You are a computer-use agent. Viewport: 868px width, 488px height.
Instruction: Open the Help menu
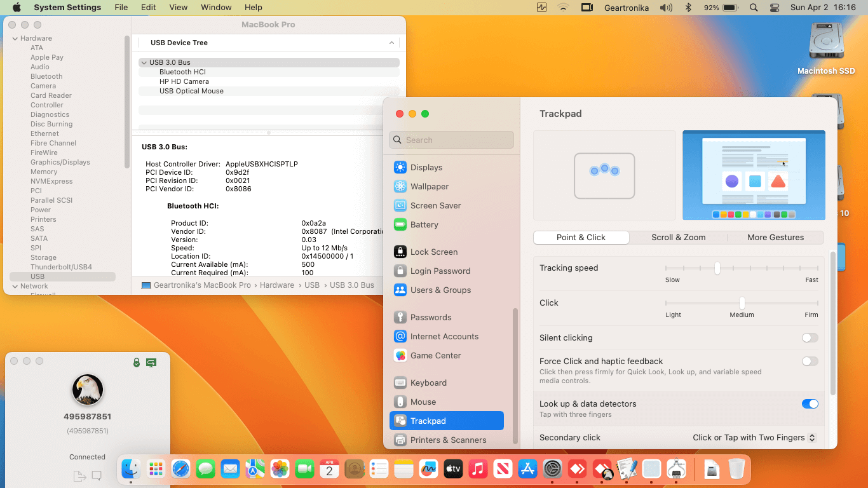254,8
